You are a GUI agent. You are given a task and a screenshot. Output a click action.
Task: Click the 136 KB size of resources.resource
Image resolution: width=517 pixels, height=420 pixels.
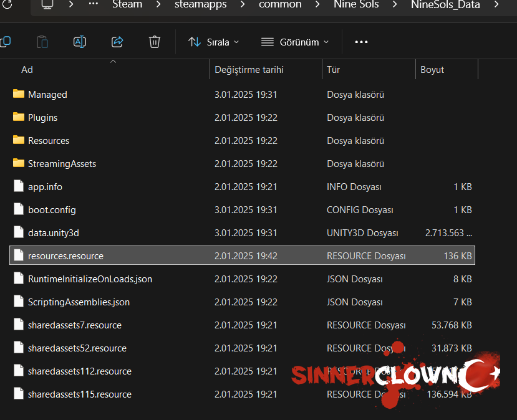[x=458, y=256]
